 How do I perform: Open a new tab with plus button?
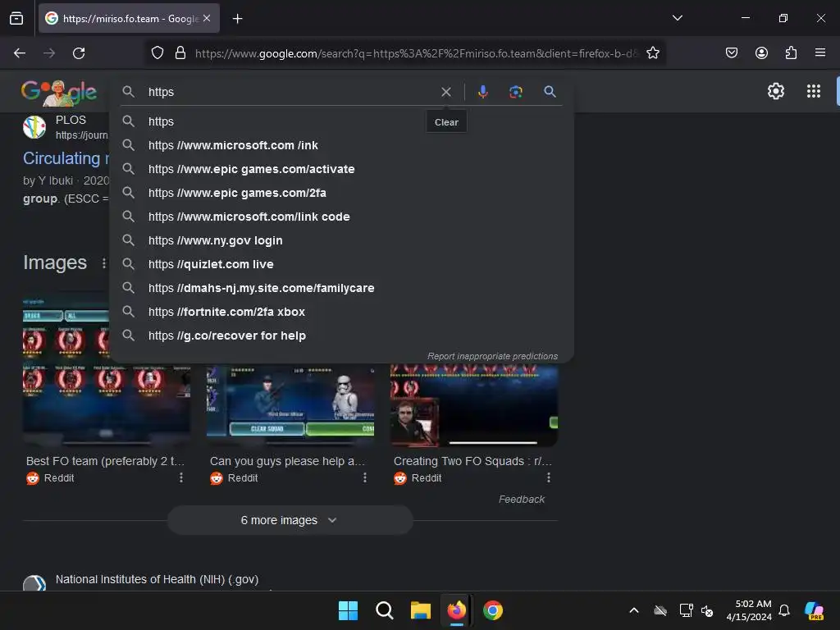coord(237,19)
